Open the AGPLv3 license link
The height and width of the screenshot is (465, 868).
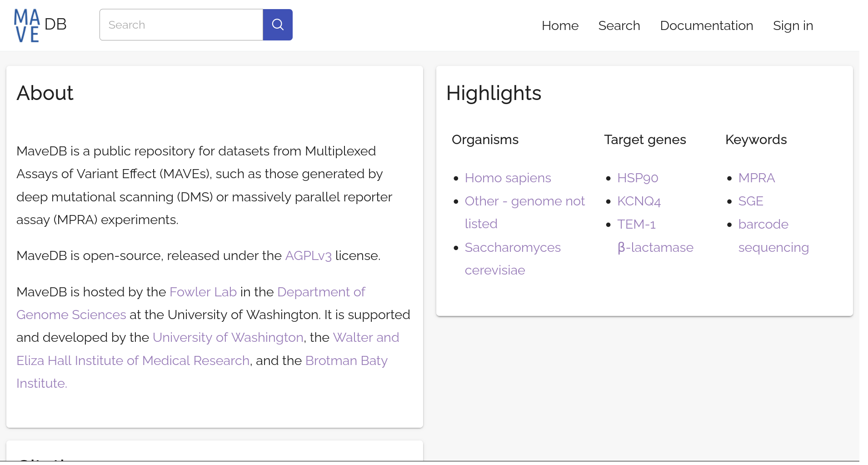(308, 256)
